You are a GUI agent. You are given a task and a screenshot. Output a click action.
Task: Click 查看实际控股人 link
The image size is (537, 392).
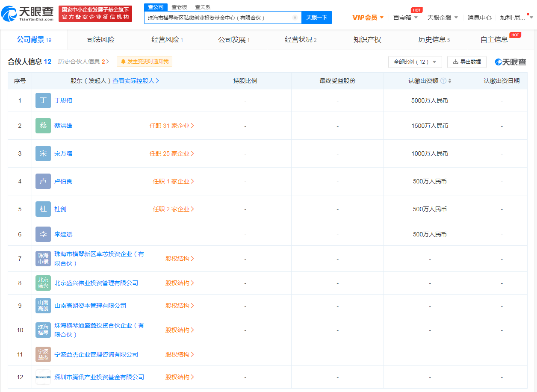[x=136, y=81]
